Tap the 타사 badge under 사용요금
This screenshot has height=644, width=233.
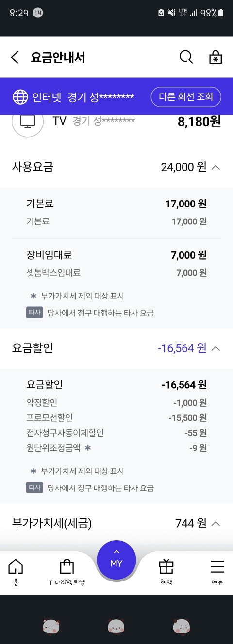[x=34, y=313]
